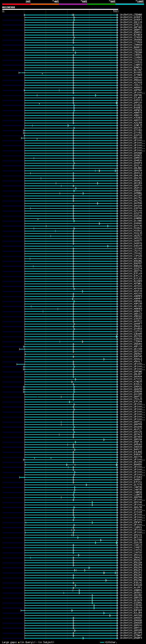Open hit UniRef100_Q75C11 label
Viewport: 146px width, 644px height.
[131, 25]
